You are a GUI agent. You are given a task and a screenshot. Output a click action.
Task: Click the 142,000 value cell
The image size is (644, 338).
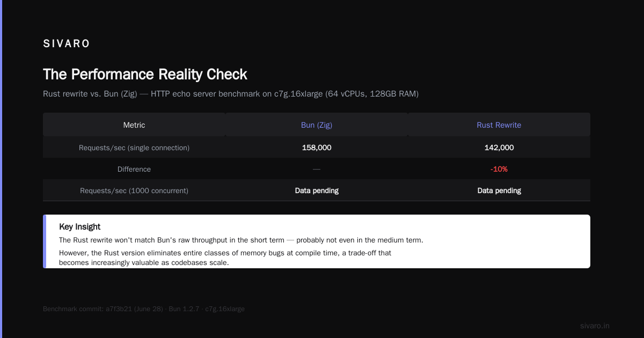pos(499,148)
